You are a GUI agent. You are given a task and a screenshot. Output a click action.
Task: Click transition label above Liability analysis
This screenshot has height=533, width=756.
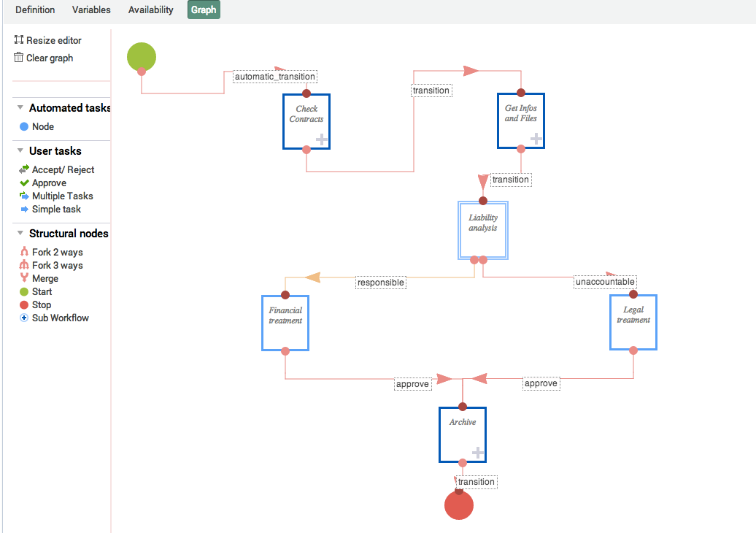(x=510, y=180)
